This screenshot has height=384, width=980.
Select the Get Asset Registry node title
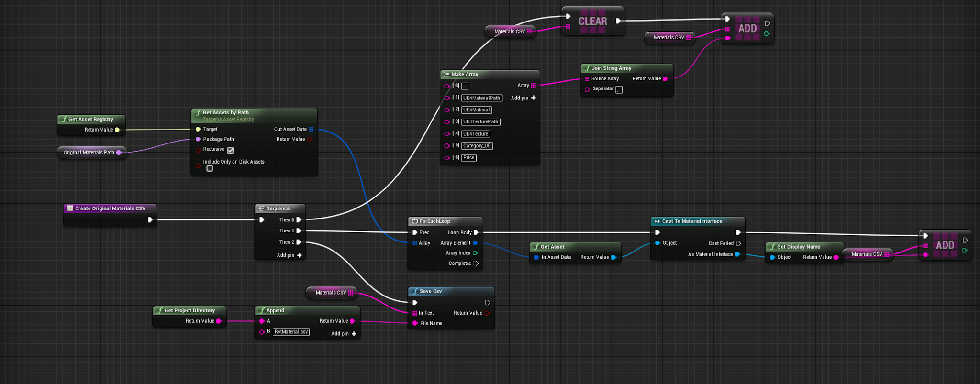91,119
